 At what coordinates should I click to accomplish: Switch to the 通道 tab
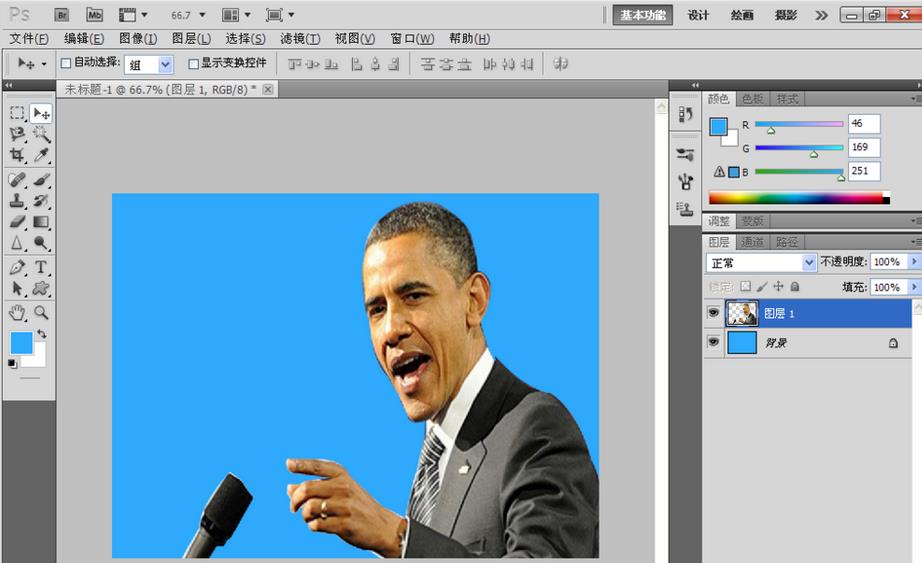coord(752,242)
